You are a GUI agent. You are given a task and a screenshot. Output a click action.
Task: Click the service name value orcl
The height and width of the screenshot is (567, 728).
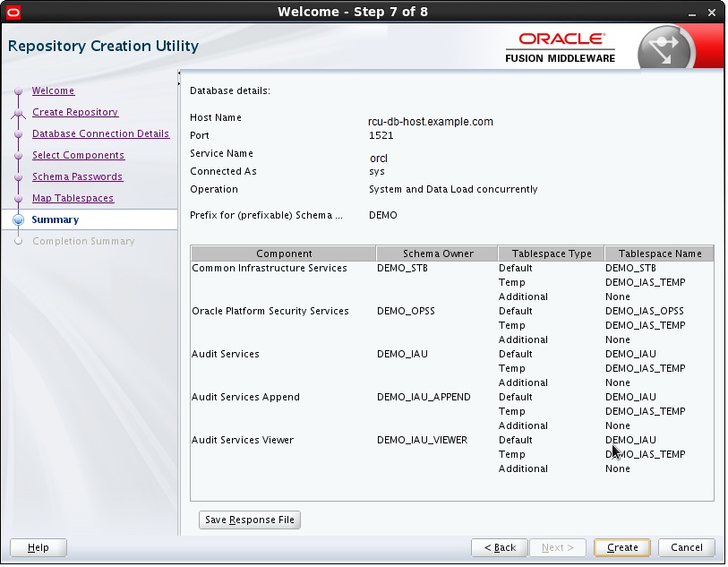click(x=379, y=159)
